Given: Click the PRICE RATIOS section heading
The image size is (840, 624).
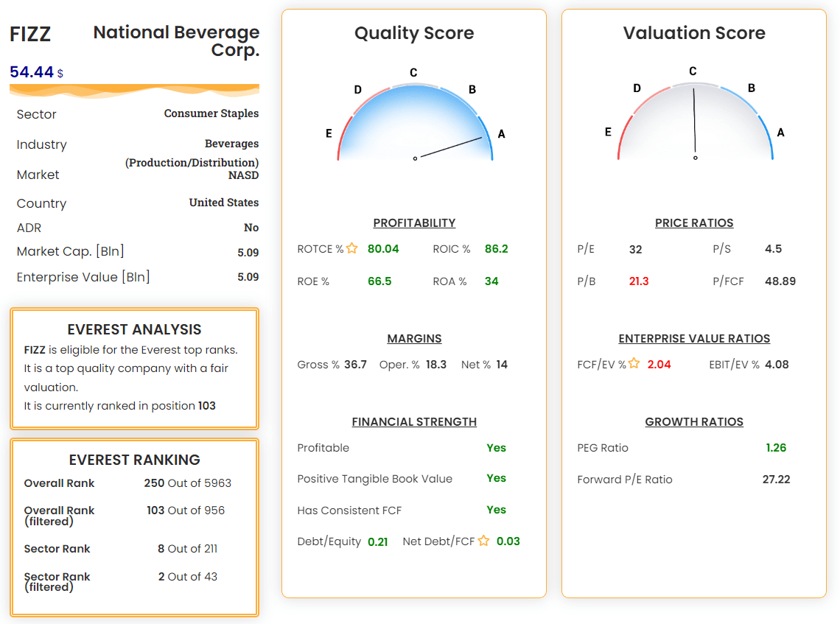Looking at the screenshot, I should pyautogui.click(x=694, y=222).
